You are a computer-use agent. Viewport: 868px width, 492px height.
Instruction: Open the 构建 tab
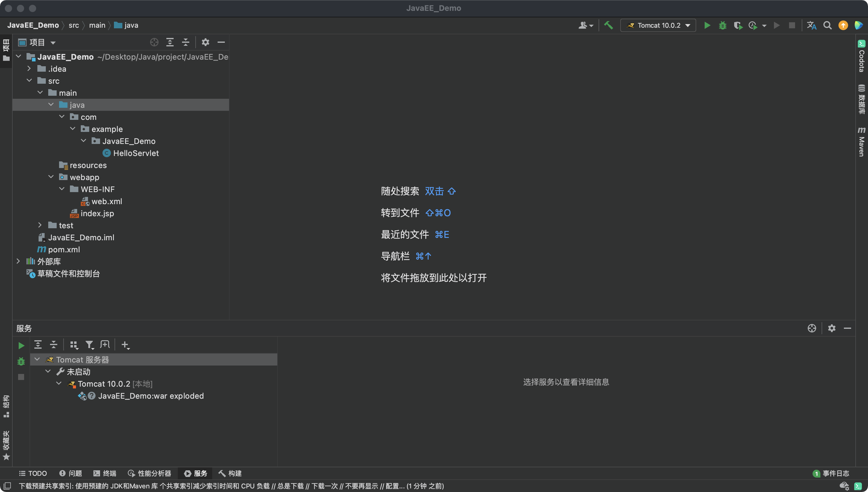230,473
